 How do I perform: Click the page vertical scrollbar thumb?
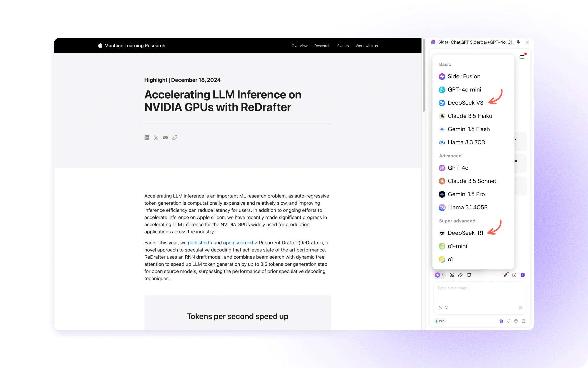(424, 75)
